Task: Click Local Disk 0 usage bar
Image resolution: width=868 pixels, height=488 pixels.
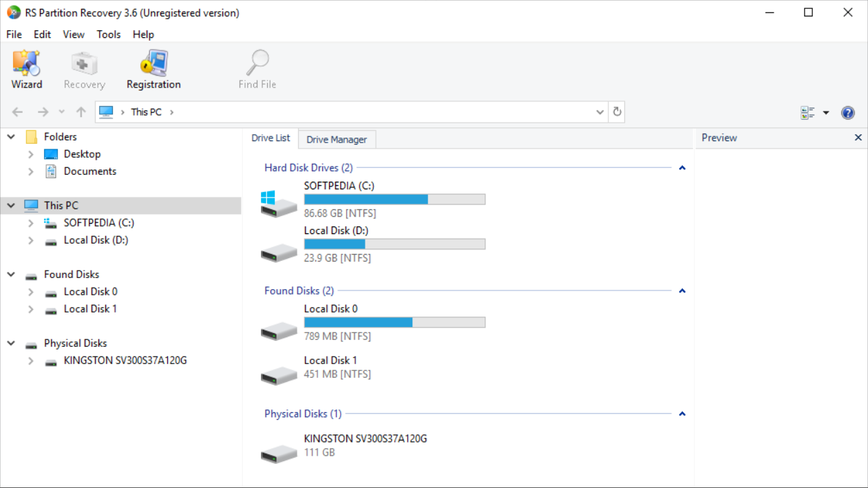Action: click(x=394, y=323)
